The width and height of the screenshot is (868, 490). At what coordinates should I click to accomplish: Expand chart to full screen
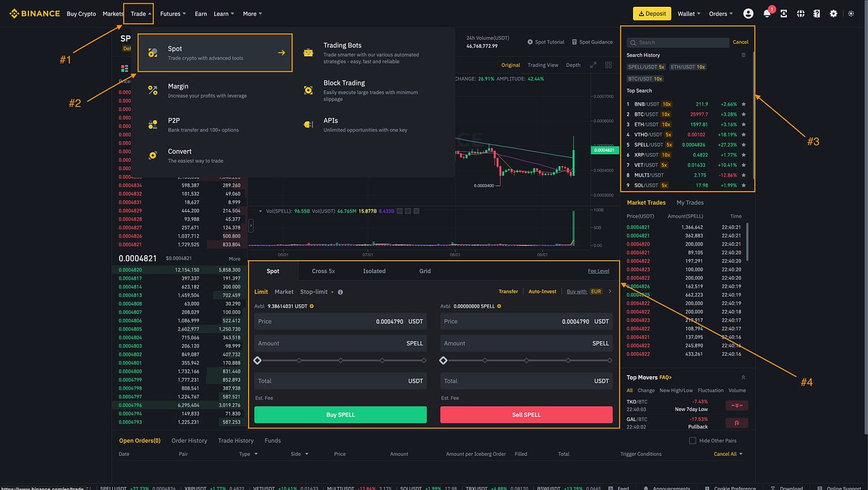pyautogui.click(x=593, y=65)
